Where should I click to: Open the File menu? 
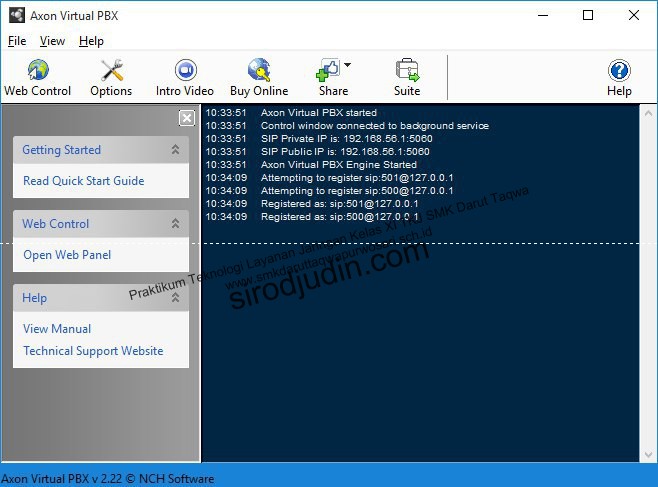(x=17, y=41)
